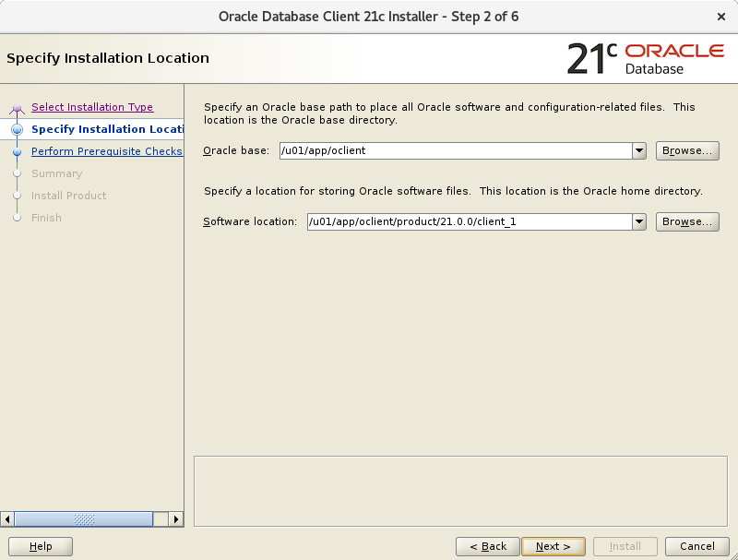Expand the Oracle base recent paths list

(x=639, y=150)
